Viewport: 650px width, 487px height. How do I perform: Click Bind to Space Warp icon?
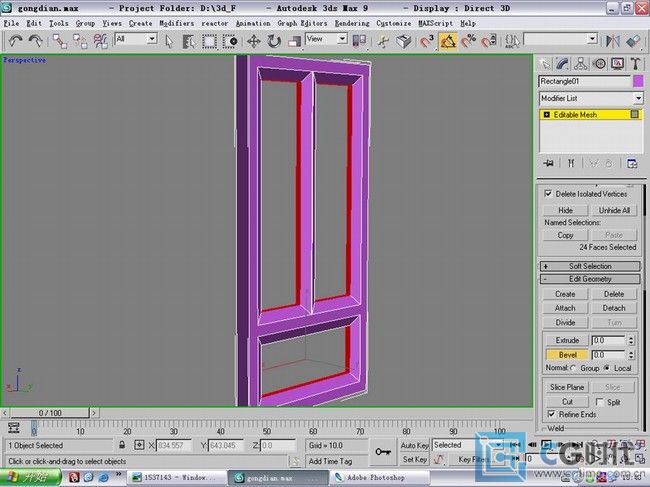pyautogui.click(x=100, y=41)
